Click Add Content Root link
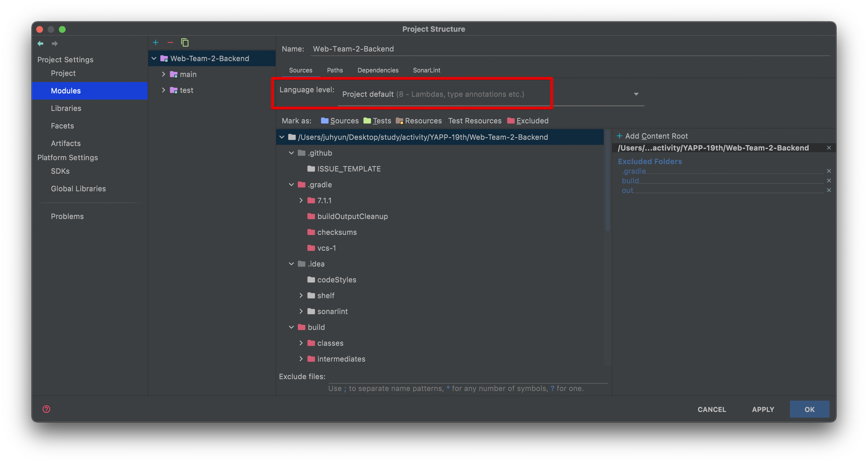This screenshot has width=868, height=464. coord(656,136)
